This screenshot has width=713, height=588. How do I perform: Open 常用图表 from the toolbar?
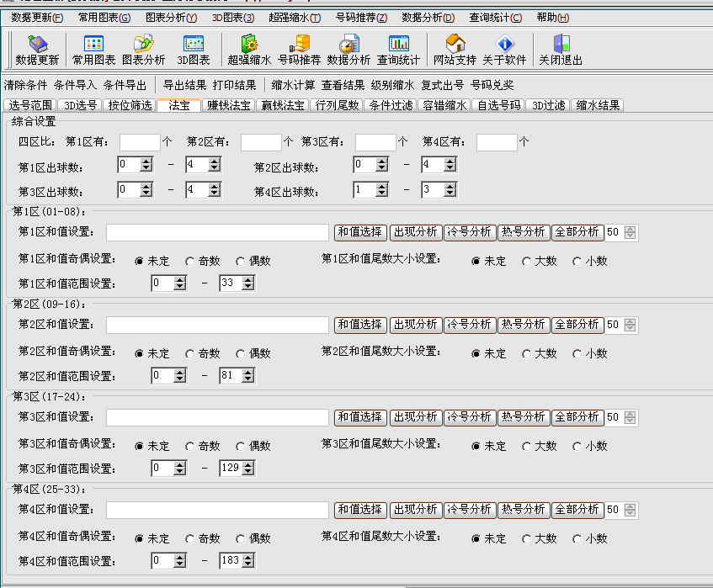coord(93,50)
